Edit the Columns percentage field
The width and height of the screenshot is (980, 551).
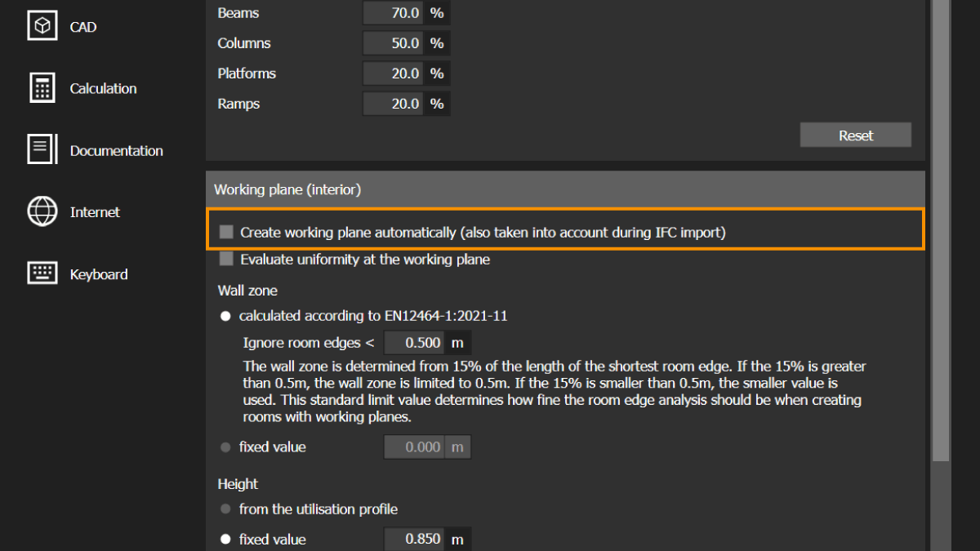394,43
